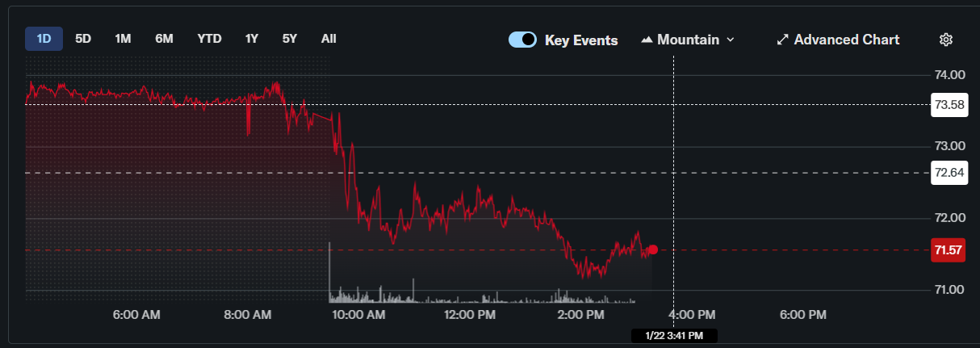Click the chevron next to Mountain
Viewport: 980px width, 348px height.
coord(731,40)
